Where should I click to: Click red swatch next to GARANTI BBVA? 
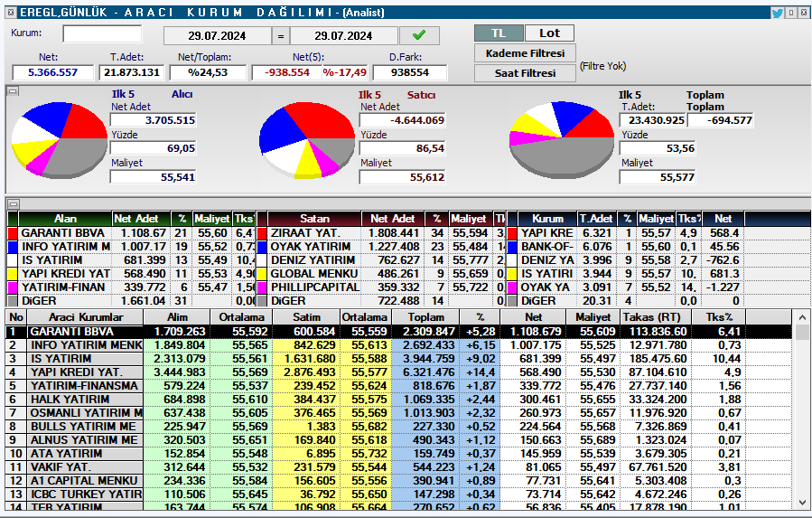pos(13,233)
